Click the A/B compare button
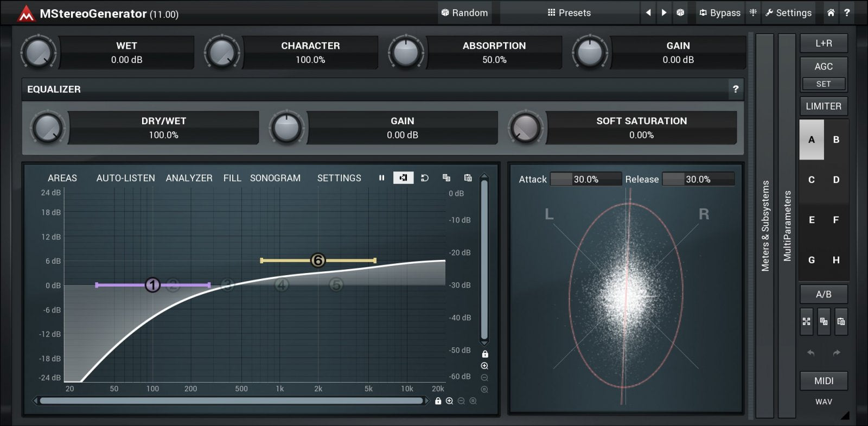Screen dimensions: 868x426 point(824,294)
